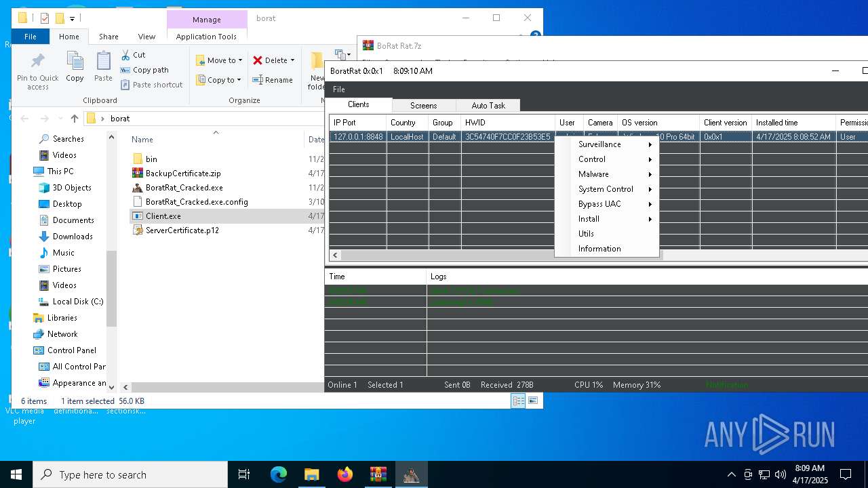Open the File tab in Explorer
The image size is (868, 488).
click(31, 37)
